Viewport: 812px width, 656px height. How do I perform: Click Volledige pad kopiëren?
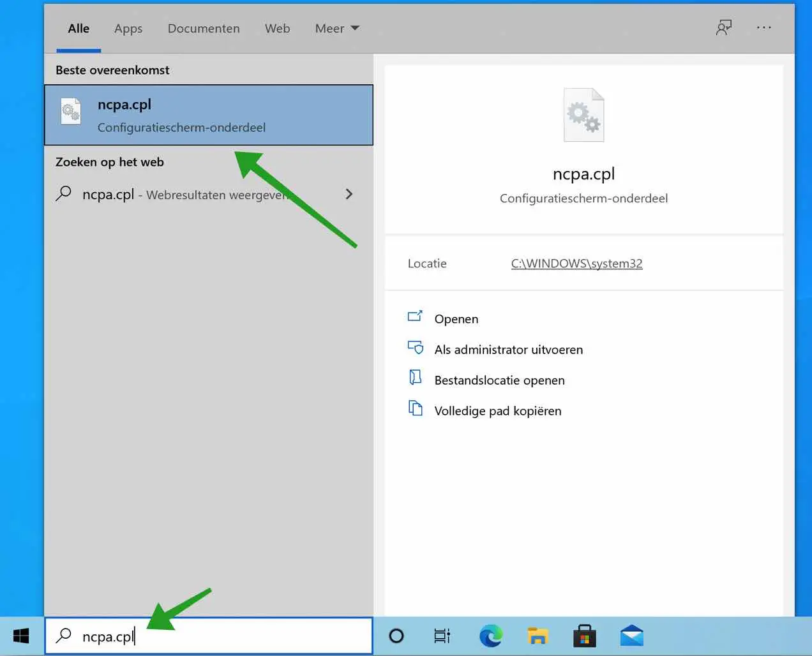(x=498, y=411)
